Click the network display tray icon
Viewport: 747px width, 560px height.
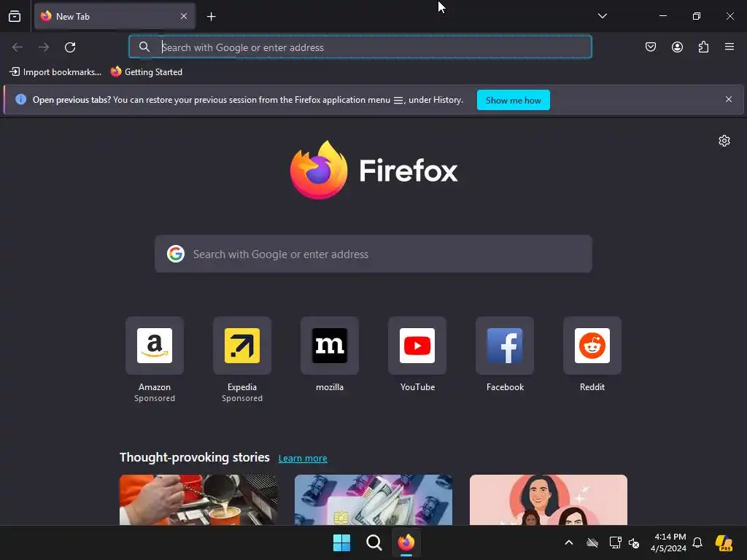(x=615, y=542)
